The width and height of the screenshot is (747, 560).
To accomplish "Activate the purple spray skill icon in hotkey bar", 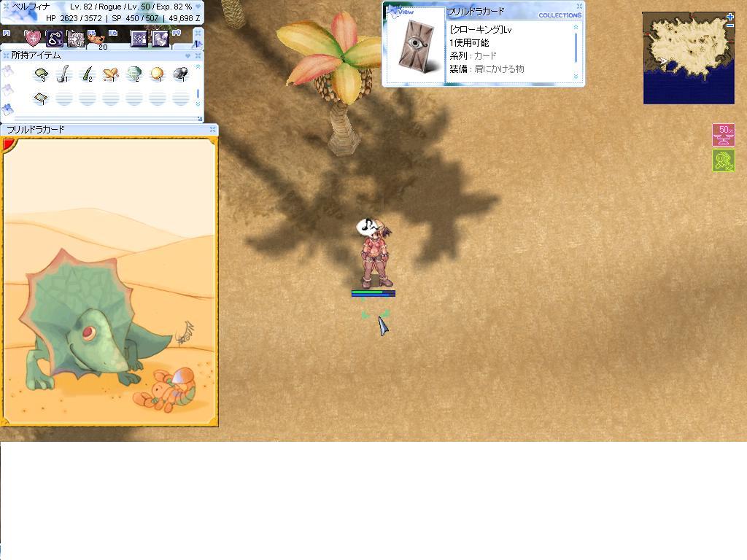I will tap(139, 38).
